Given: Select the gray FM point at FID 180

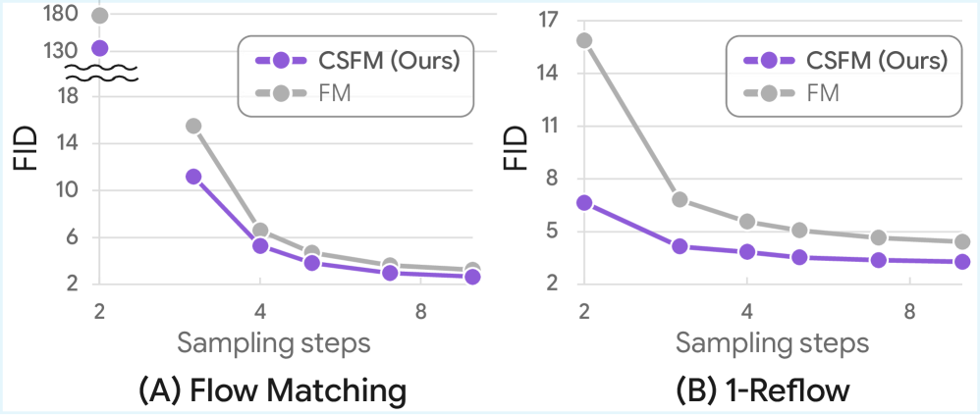Looking at the screenshot, I should click(x=99, y=16).
